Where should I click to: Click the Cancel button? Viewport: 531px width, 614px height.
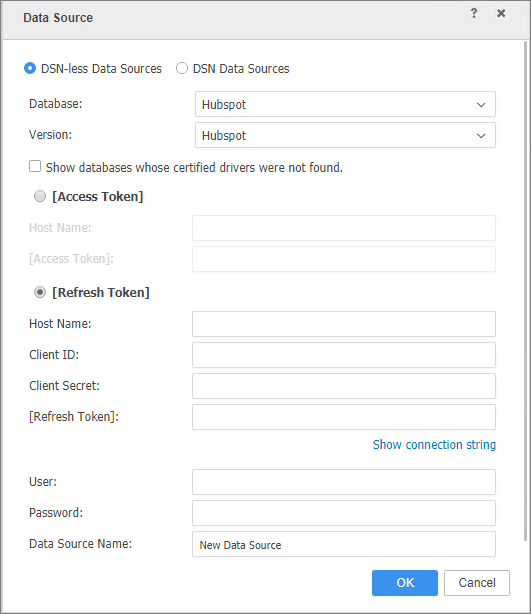477,583
